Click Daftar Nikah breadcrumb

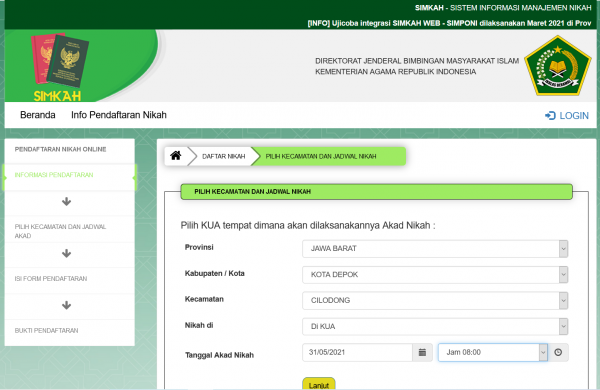click(x=223, y=156)
